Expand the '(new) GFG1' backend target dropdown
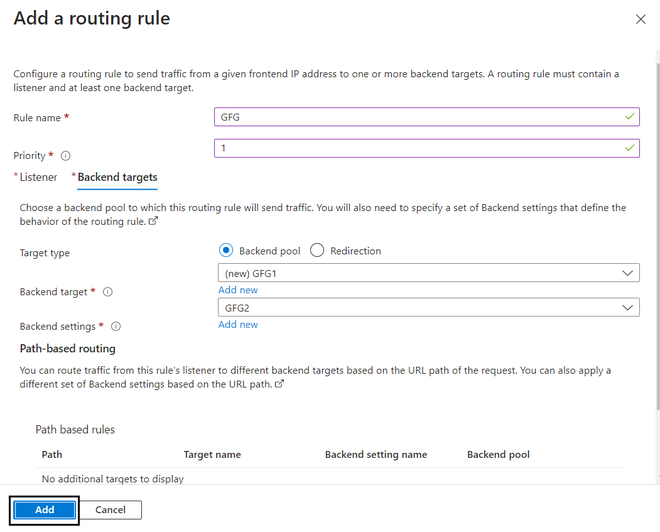This screenshot has width=660, height=532. 428,273
